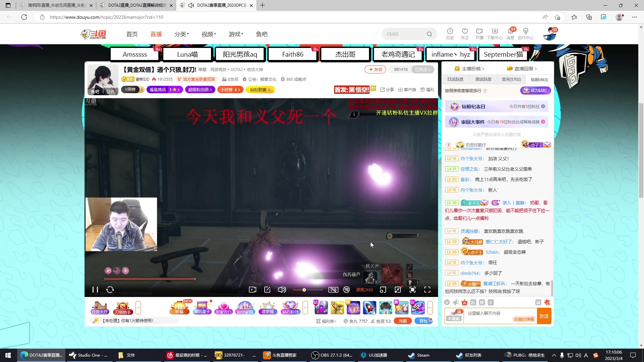The width and height of the screenshot is (644, 362).
Task: Open the 直播 nav menu item
Action: [x=156, y=34]
